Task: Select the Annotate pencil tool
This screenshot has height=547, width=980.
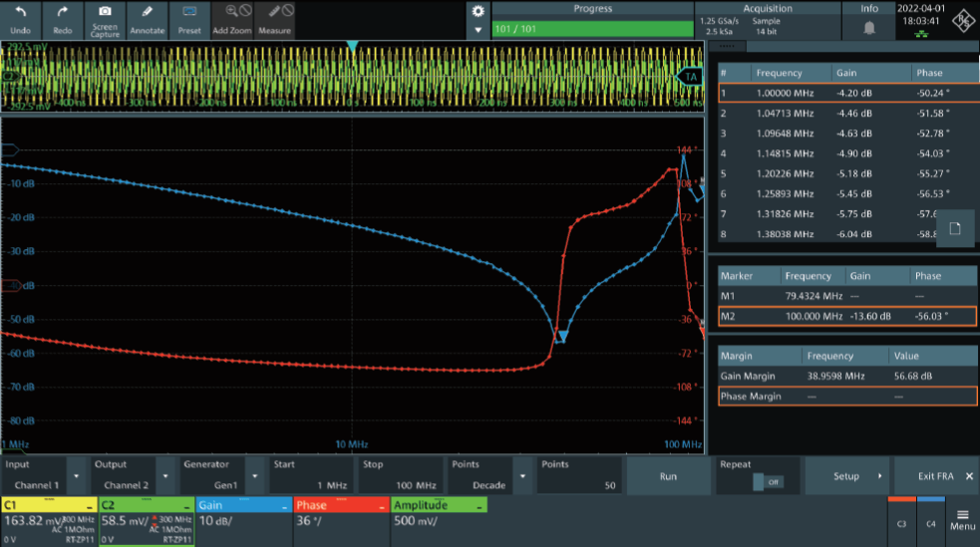Action: pyautogui.click(x=147, y=19)
